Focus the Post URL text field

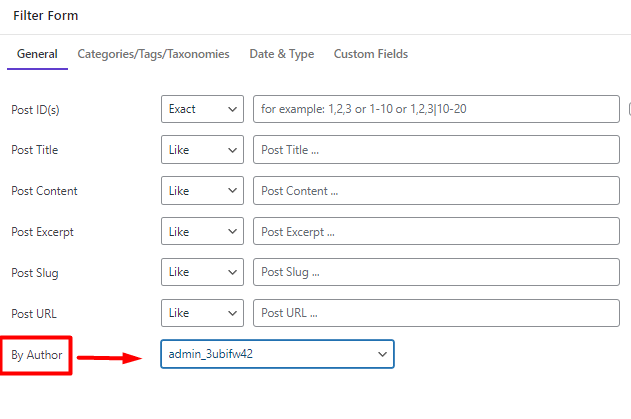pos(436,313)
